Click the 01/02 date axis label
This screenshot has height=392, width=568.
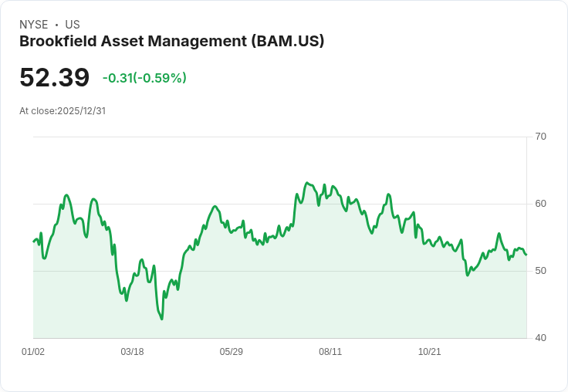(33, 351)
